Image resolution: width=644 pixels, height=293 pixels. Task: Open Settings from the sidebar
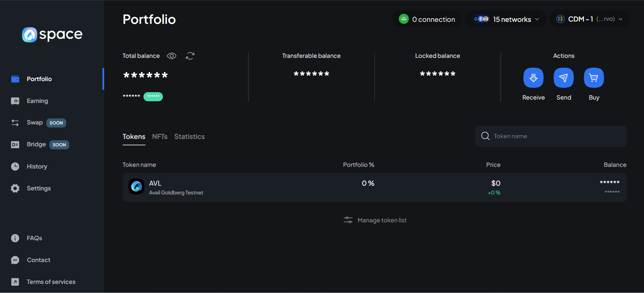pyautogui.click(x=39, y=188)
